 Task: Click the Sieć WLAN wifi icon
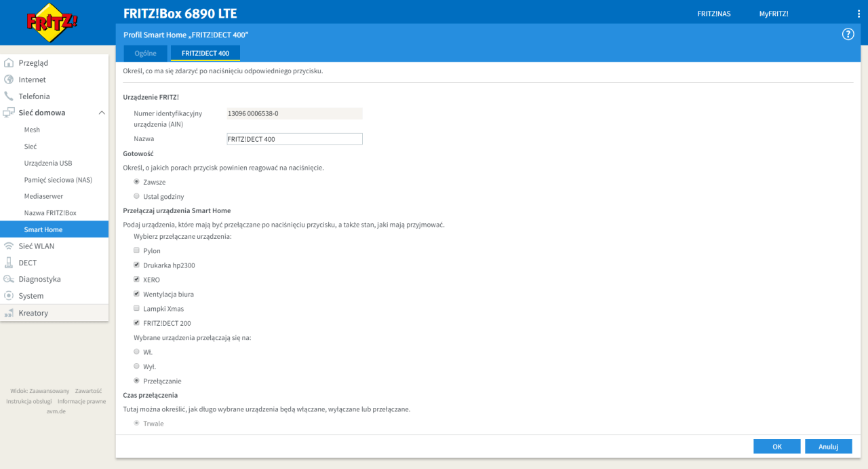(9, 246)
